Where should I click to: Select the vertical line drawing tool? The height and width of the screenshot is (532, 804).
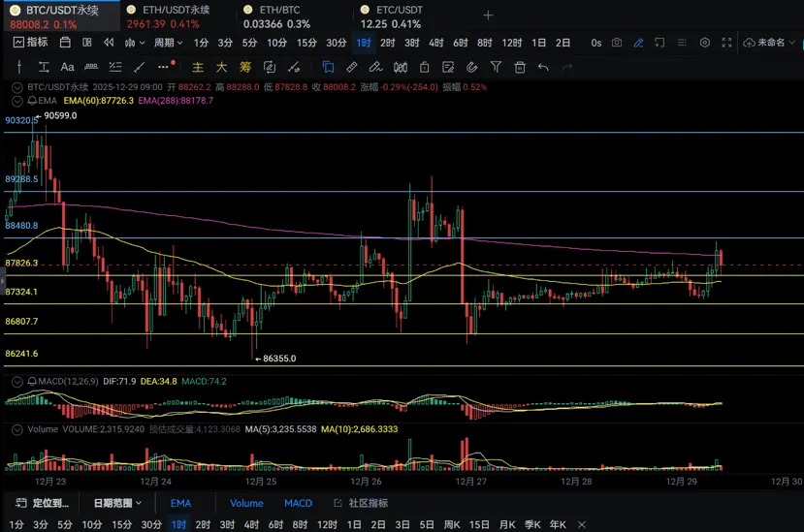(19, 67)
